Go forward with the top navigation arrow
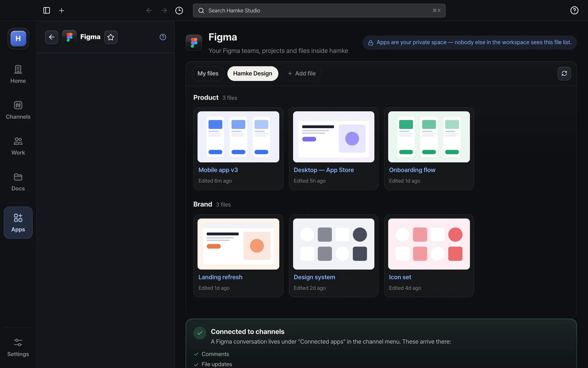The height and width of the screenshot is (368, 588). (164, 10)
